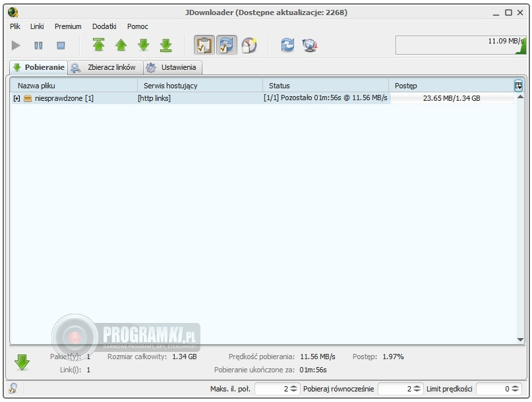Click the blue refresh reconnect icon
Screen dimensions: 532x402
(287, 45)
